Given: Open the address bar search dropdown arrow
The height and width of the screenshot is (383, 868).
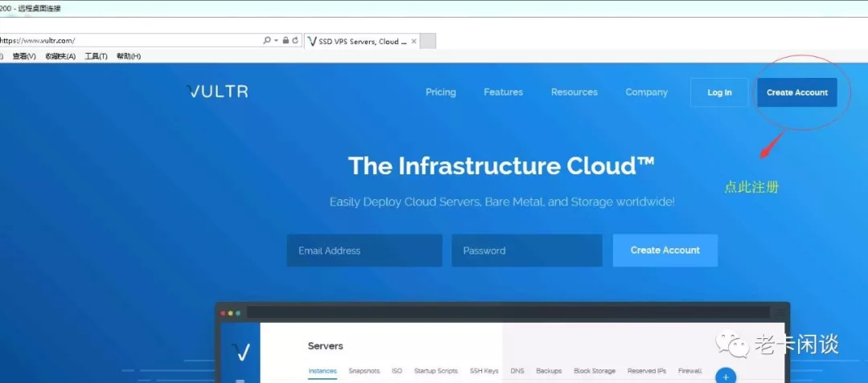Looking at the screenshot, I should pyautogui.click(x=276, y=40).
